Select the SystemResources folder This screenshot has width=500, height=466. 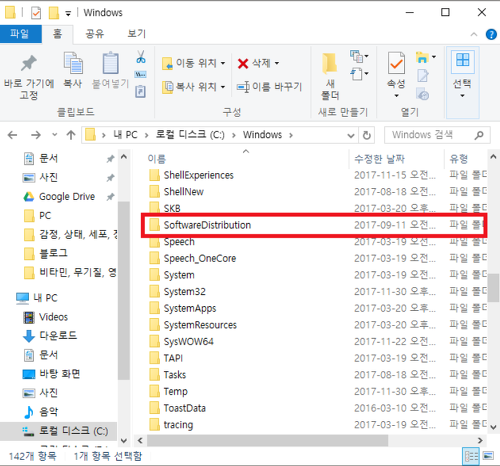[200, 325]
